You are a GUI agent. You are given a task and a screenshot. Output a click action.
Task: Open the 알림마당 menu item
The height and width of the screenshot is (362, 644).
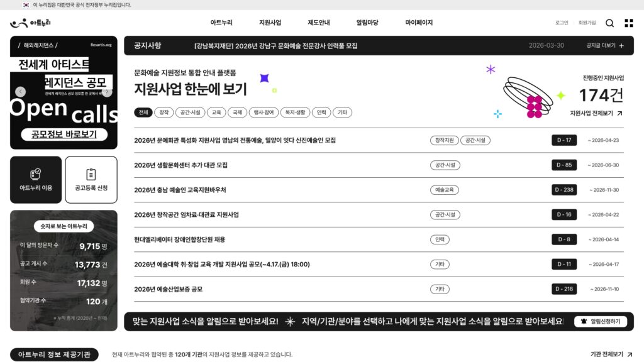click(x=368, y=23)
